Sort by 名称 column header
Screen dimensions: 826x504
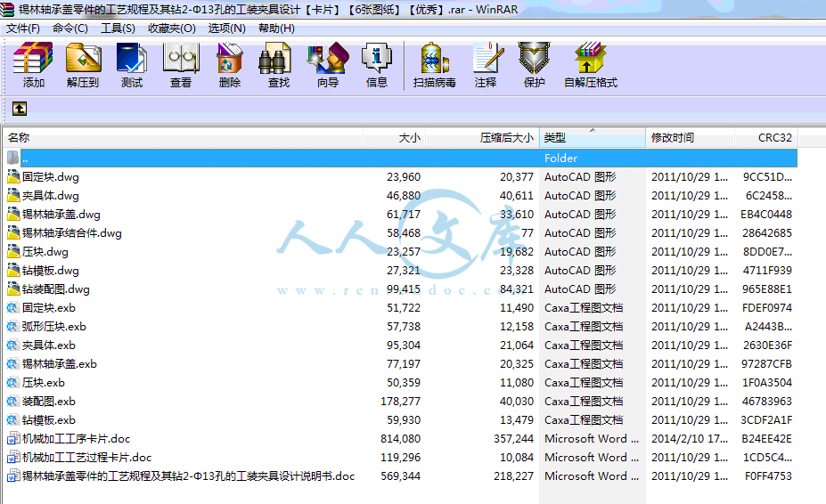point(184,137)
